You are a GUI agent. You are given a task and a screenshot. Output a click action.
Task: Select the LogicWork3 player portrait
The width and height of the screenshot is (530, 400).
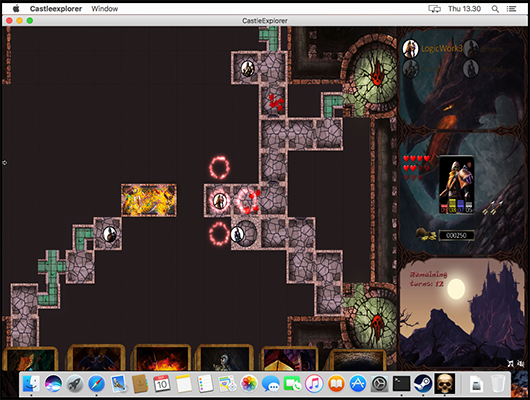[410, 49]
